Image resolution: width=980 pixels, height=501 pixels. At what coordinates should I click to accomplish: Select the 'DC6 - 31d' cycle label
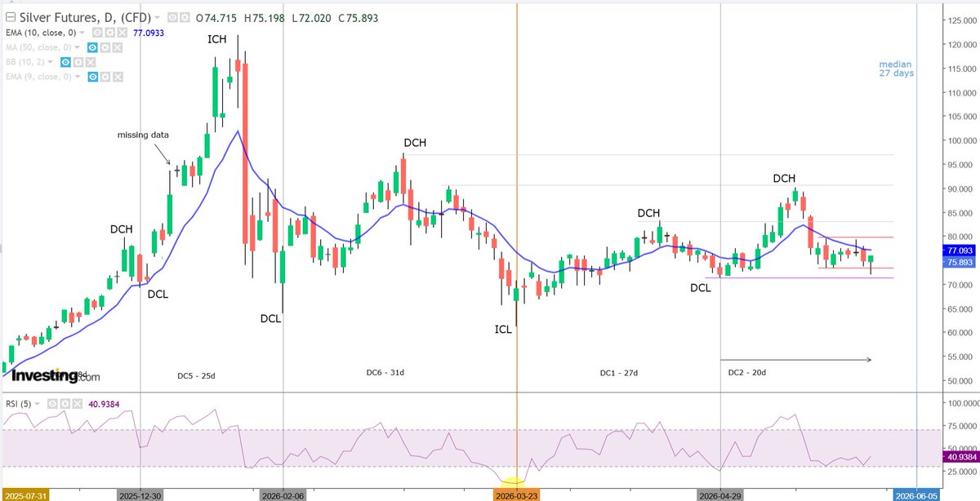point(385,373)
